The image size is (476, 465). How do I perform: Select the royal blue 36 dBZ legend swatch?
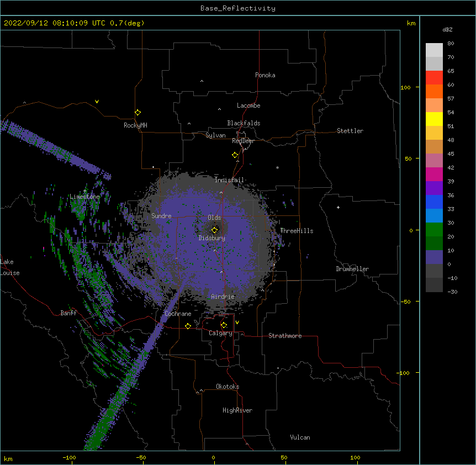(434, 202)
